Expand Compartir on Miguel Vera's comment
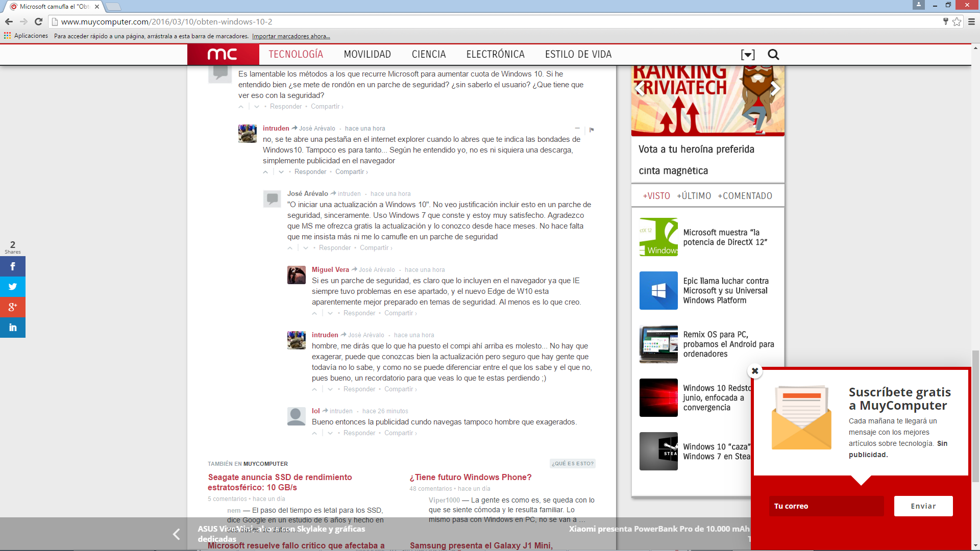The height and width of the screenshot is (551, 980). (401, 313)
